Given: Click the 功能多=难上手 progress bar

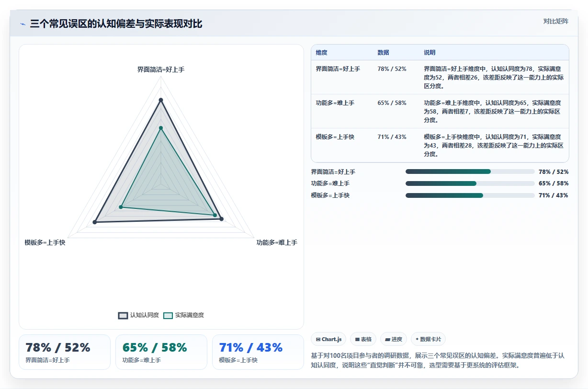Looking at the screenshot, I should point(470,183).
